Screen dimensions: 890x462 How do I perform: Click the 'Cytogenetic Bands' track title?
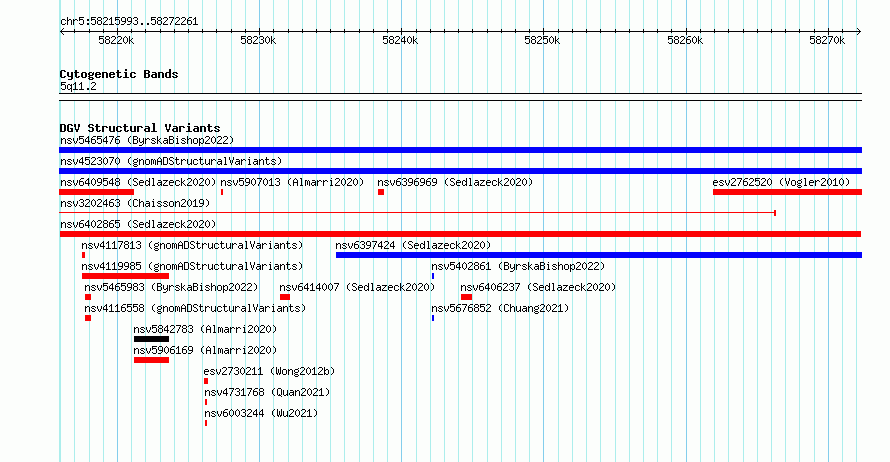(119, 74)
